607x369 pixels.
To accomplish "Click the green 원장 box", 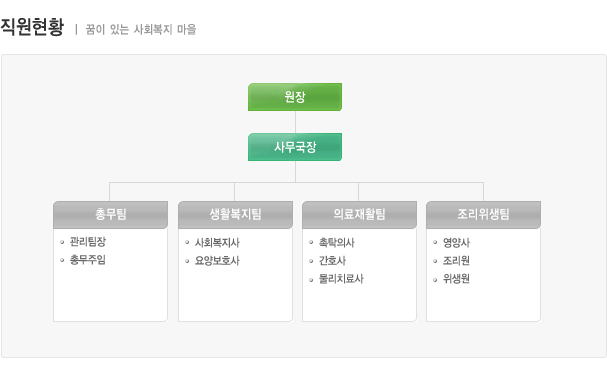I will pos(295,97).
